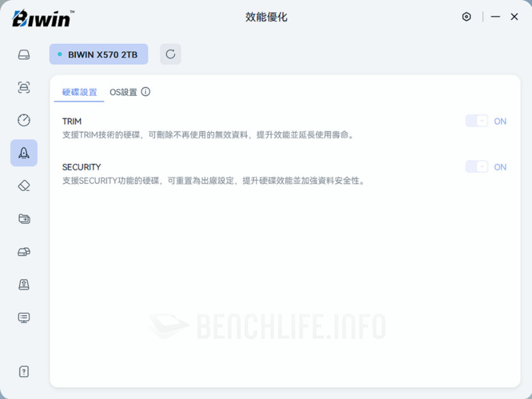
Task: Select the rocket performance optimization icon
Action: [23, 153]
